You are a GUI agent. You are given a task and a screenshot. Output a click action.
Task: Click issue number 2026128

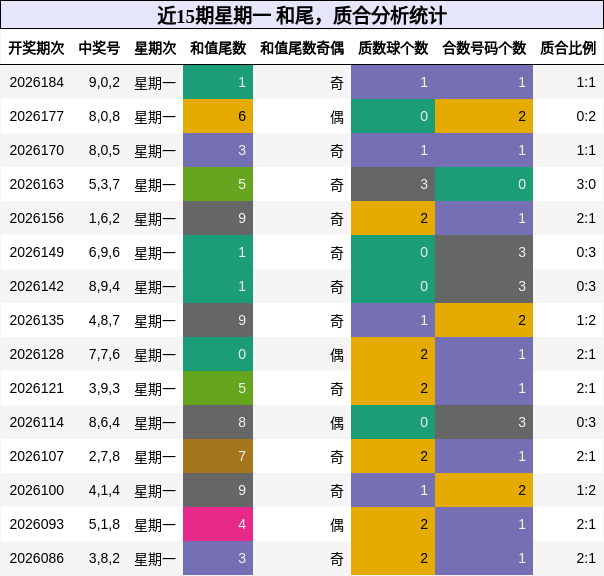click(37, 354)
